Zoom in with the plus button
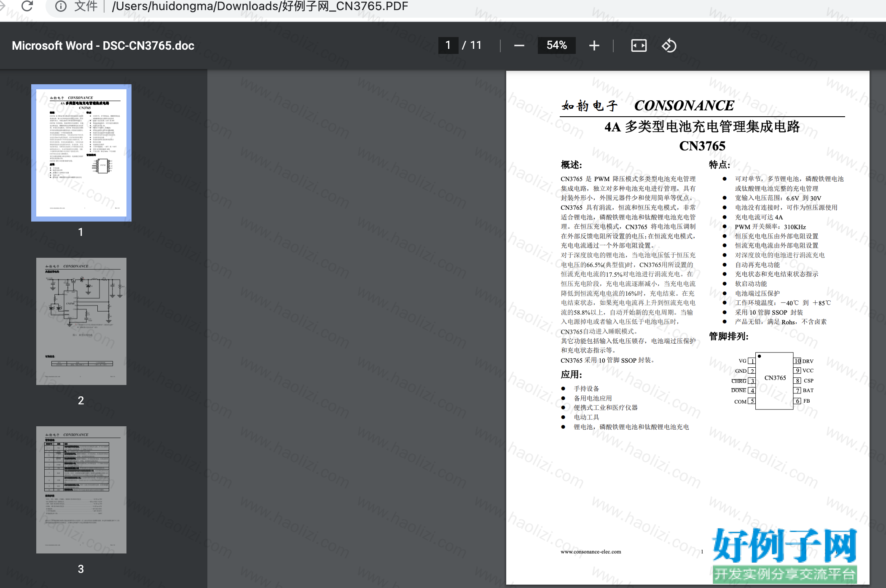 coord(594,45)
